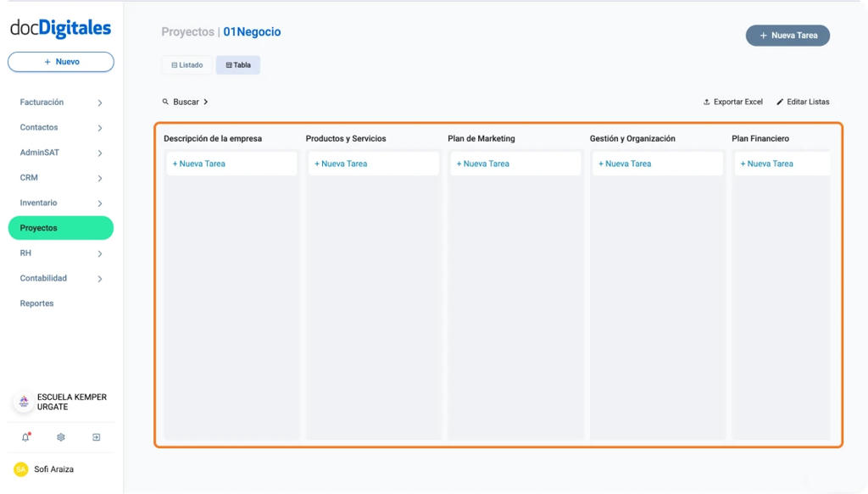Open the Reportes sidebar section
Viewport: 868px width, 494px height.
36,303
